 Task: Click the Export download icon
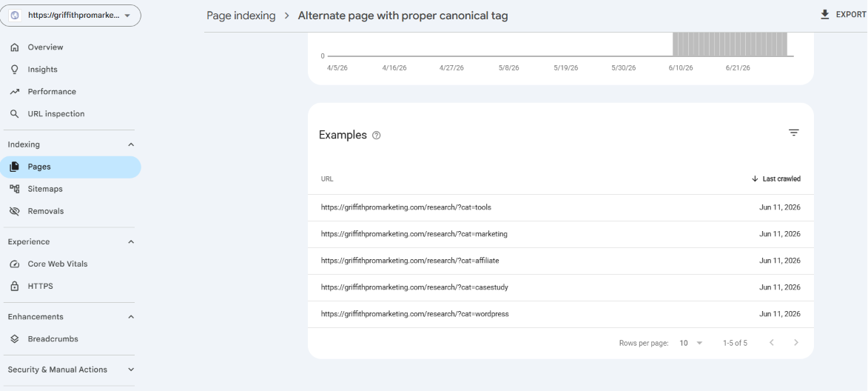pos(825,14)
